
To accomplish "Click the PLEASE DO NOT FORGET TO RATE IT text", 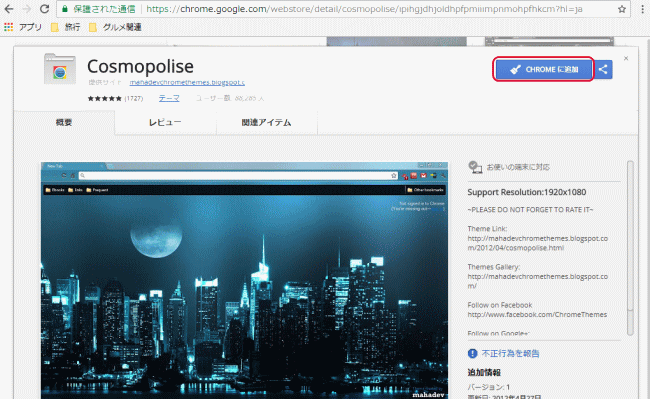I will click(530, 210).
